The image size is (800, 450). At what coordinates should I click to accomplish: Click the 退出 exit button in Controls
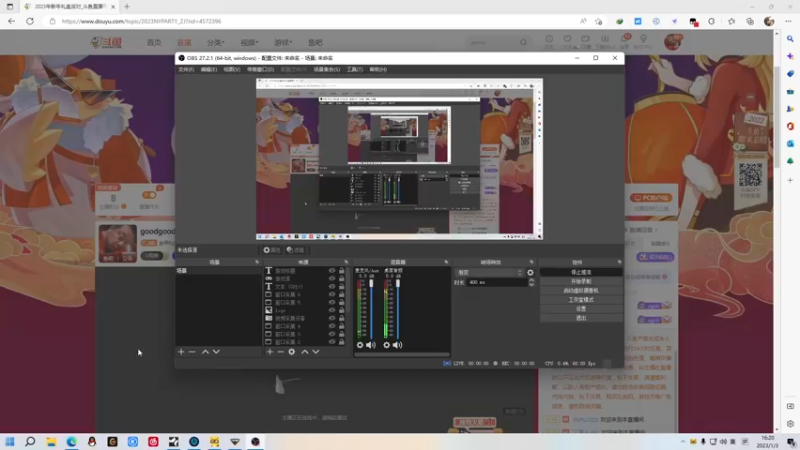581,318
